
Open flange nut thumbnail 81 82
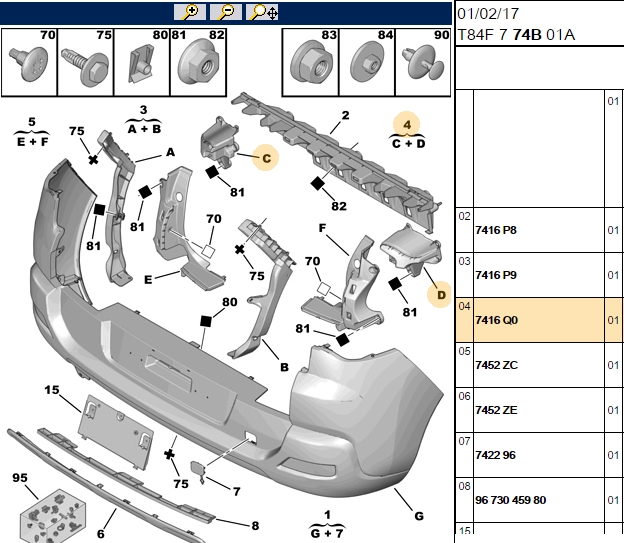198,62
